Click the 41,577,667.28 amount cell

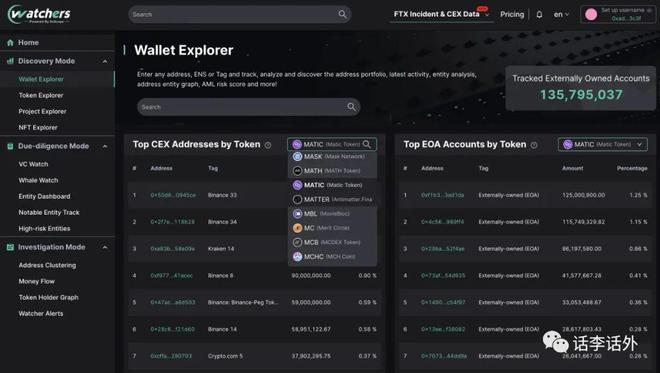click(x=582, y=276)
